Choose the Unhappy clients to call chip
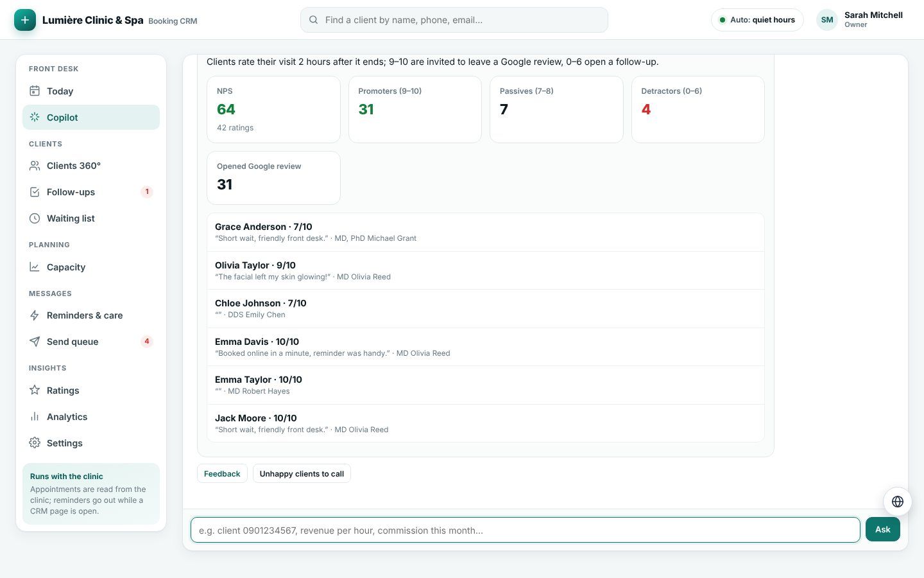Image resolution: width=924 pixels, height=578 pixels. click(302, 474)
